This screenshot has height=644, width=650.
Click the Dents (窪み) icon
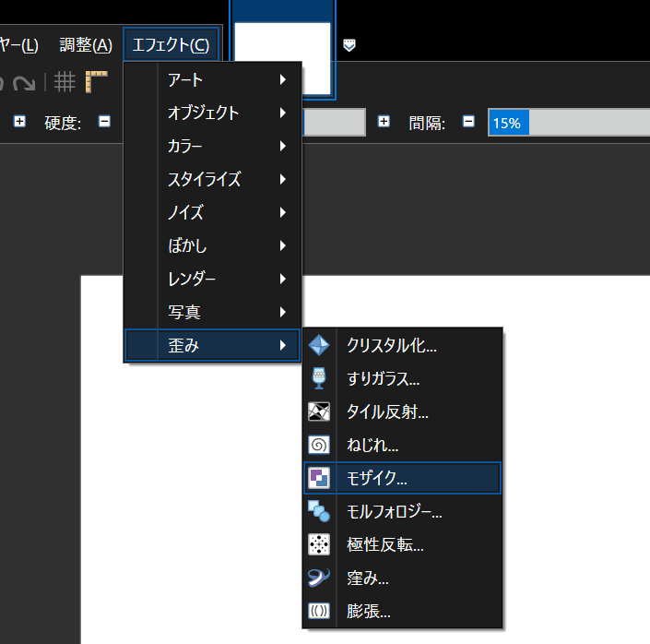[319, 578]
